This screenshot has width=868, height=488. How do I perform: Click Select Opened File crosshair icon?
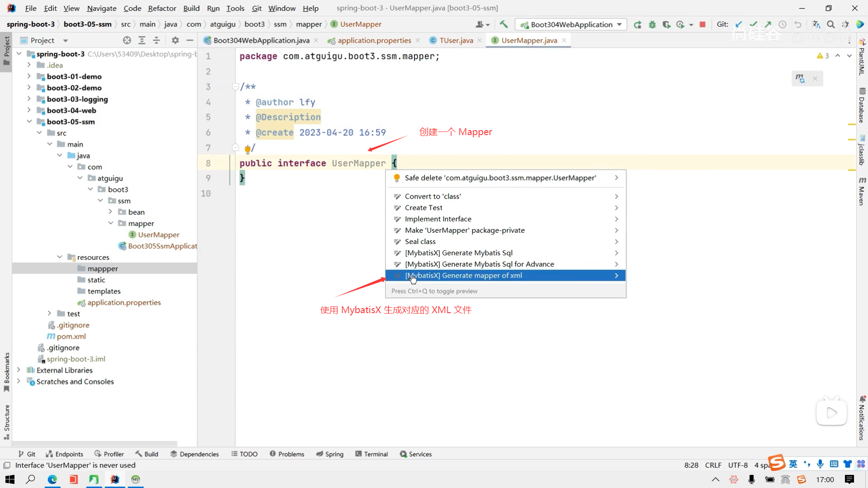tap(127, 40)
